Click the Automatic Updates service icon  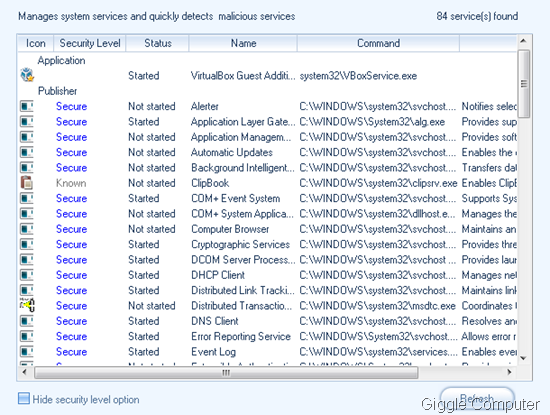[x=27, y=152]
